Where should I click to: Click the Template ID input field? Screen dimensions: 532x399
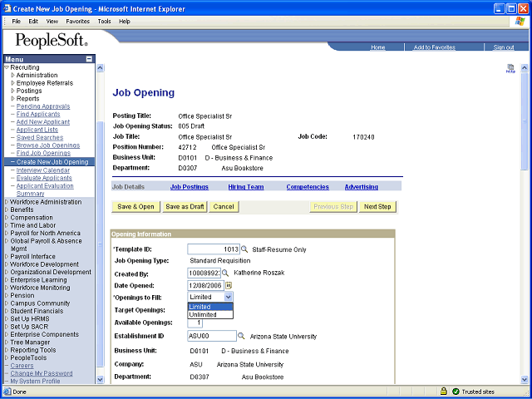click(x=214, y=249)
